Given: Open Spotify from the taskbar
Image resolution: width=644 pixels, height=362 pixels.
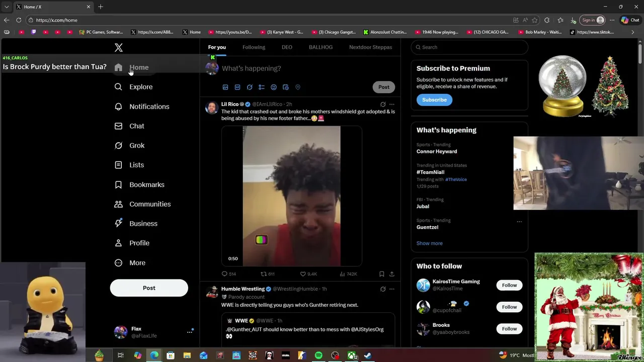Looking at the screenshot, I should pyautogui.click(x=318, y=355).
